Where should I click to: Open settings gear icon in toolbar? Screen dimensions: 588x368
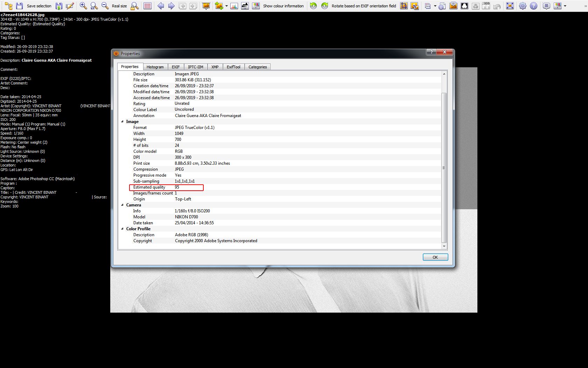(523, 6)
